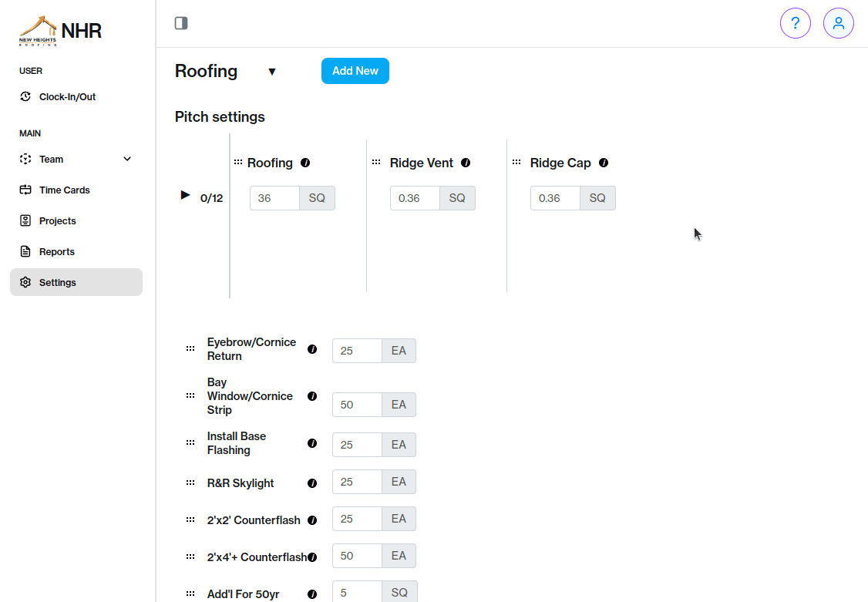Select the Team icon in the sidebar

click(x=26, y=159)
